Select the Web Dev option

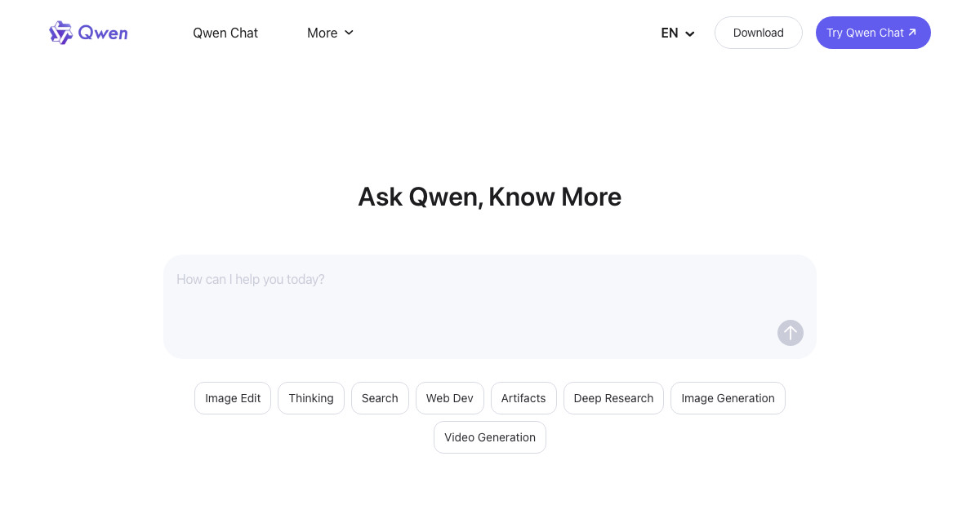click(449, 398)
